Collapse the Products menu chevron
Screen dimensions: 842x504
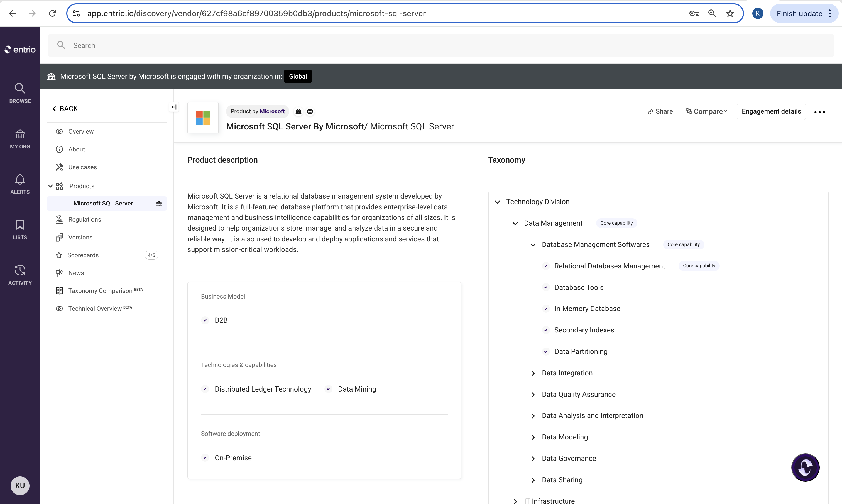point(50,186)
